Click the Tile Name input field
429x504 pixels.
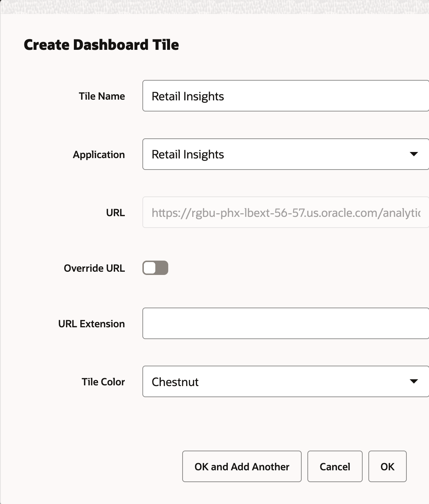click(286, 96)
